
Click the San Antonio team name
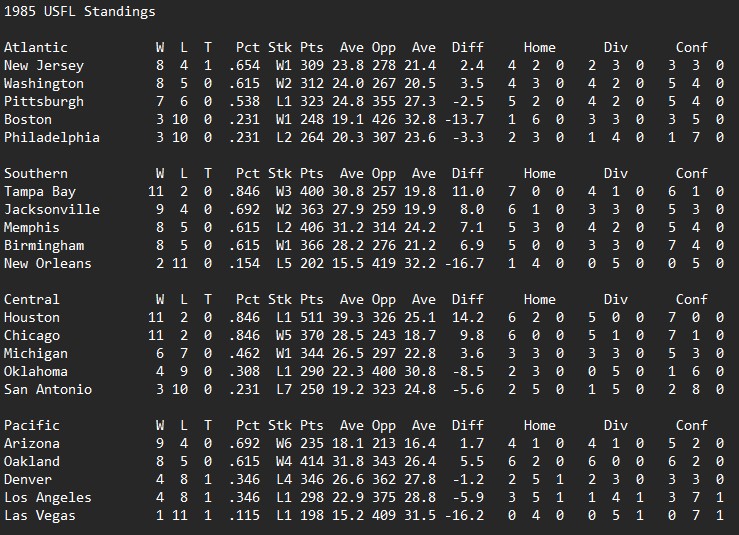point(48,389)
